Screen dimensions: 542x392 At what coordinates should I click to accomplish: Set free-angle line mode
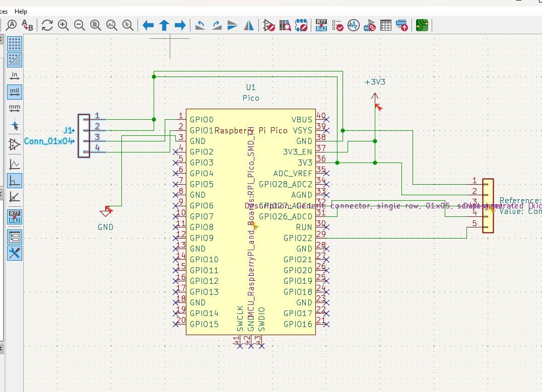tap(15, 165)
